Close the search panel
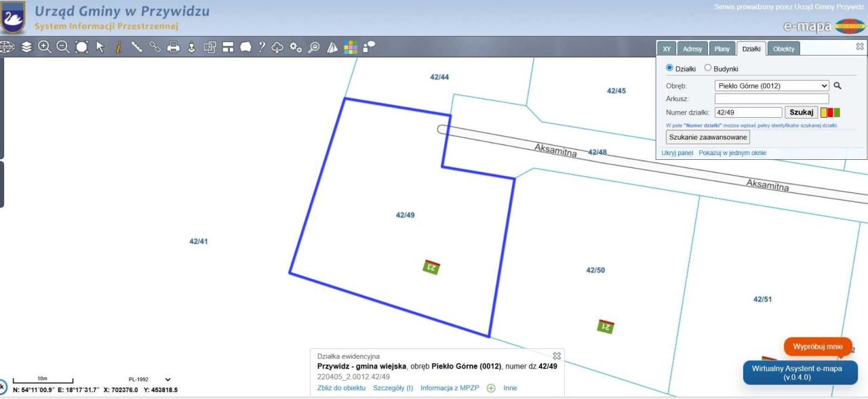 coord(860,47)
